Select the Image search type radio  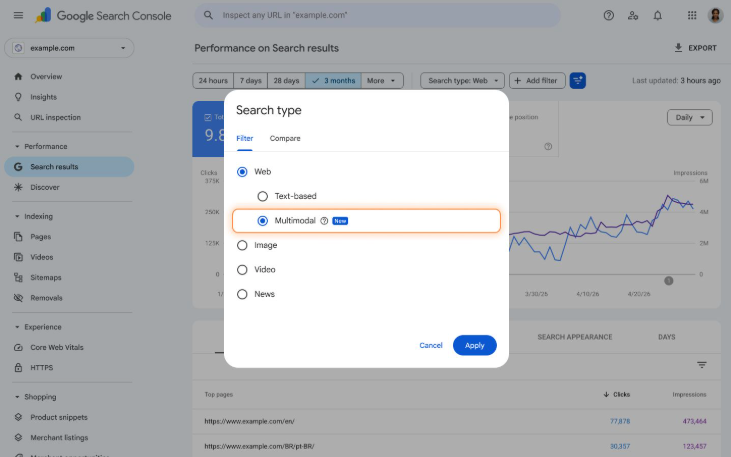pyautogui.click(x=242, y=245)
